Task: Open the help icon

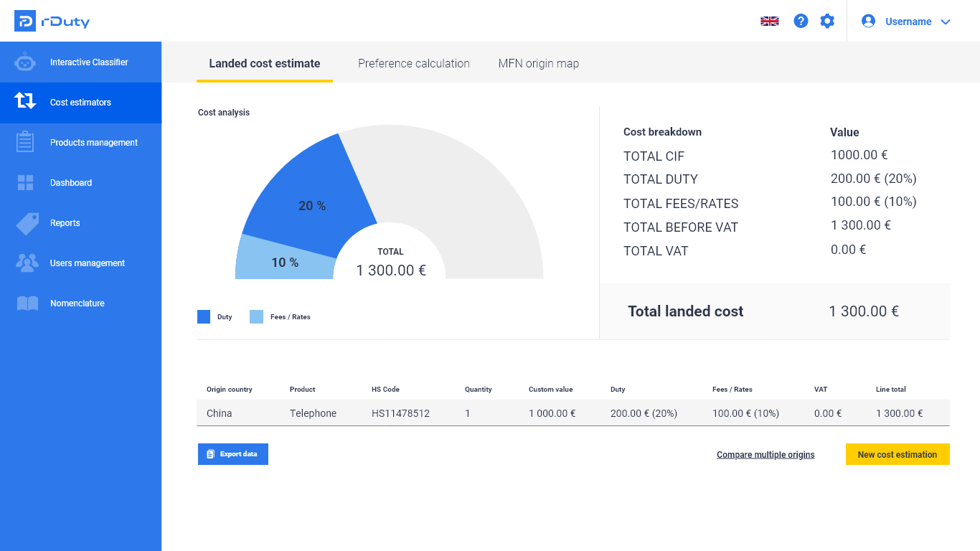Action: (801, 21)
